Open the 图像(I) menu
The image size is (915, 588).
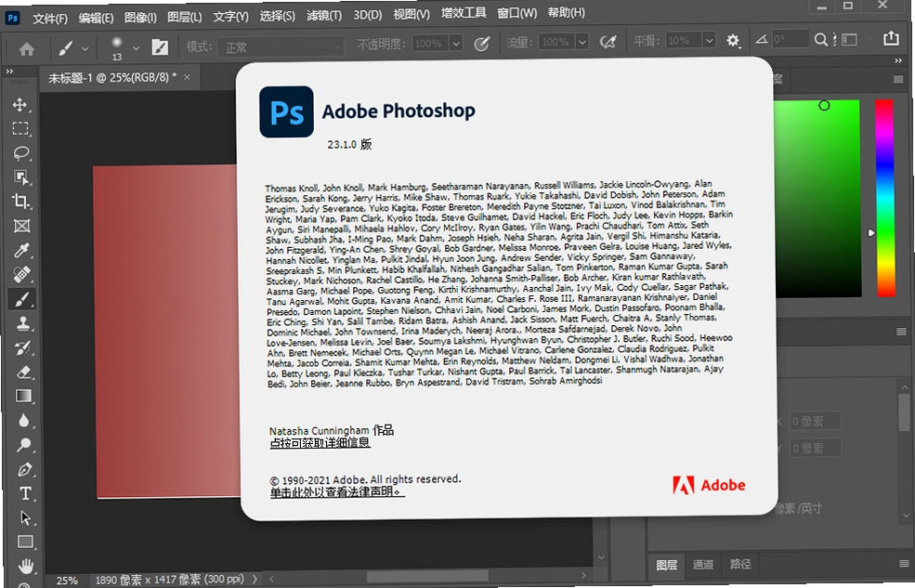[x=140, y=18]
